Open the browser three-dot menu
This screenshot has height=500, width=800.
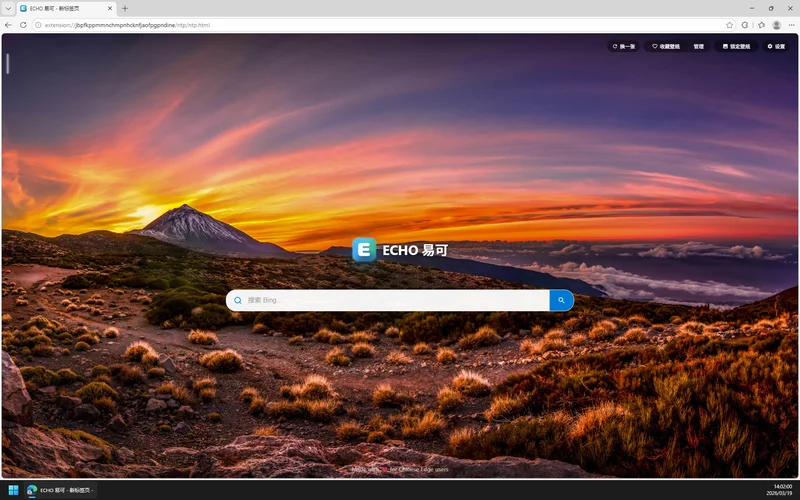point(791,25)
